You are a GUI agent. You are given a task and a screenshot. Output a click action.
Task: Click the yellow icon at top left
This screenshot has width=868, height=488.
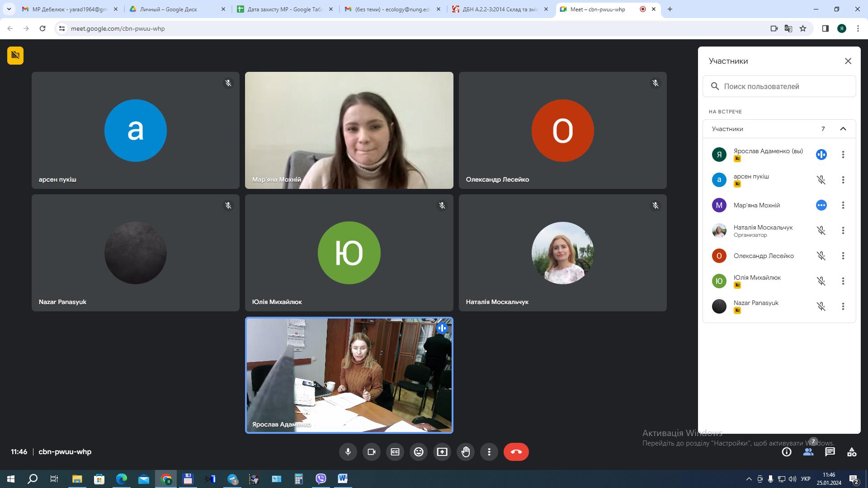(15, 56)
